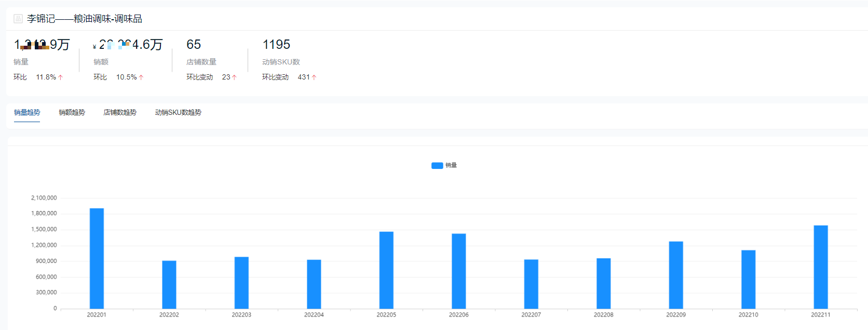Click the 1,800,000 y-axis label
The image size is (868, 330).
tap(44, 214)
